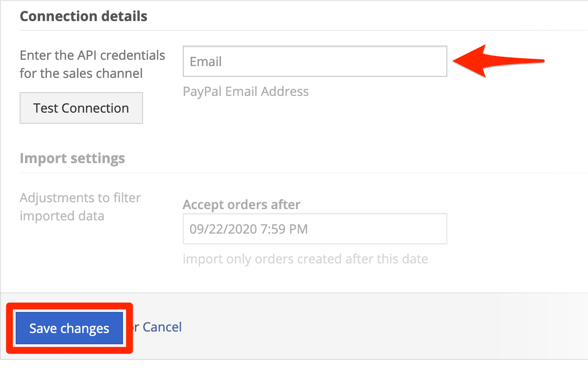Viewport: 588px width, 380px height.
Task: Click the Import settings heading
Action: [x=73, y=158]
